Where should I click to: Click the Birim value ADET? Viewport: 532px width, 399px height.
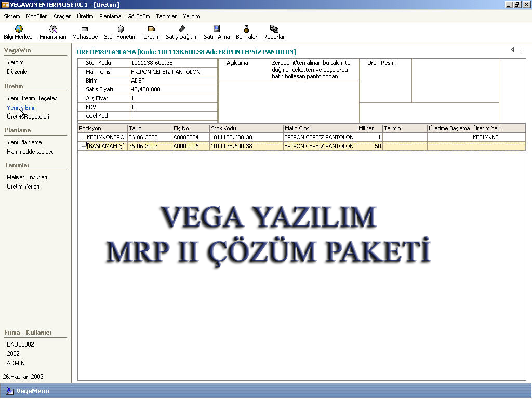[x=174, y=81]
